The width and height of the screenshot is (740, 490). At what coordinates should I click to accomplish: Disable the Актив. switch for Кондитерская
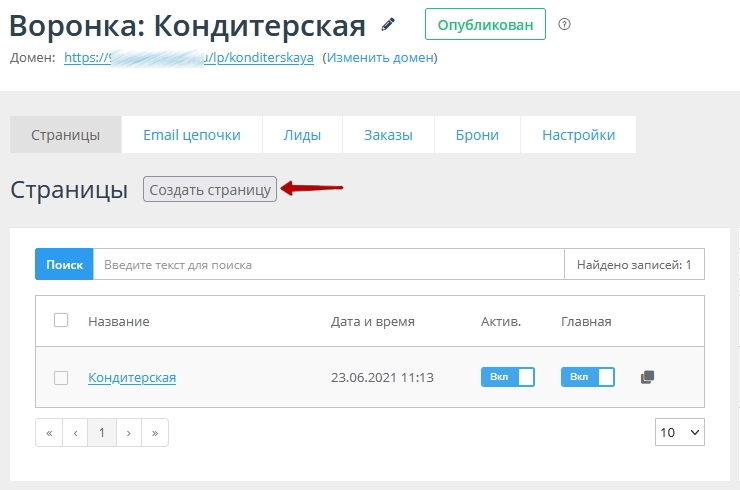coord(508,377)
